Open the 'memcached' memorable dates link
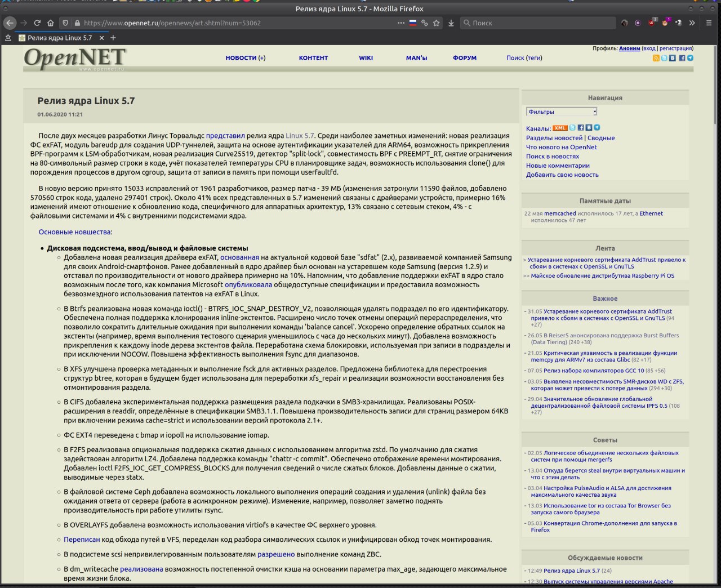This screenshot has height=588, width=721. tap(560, 213)
